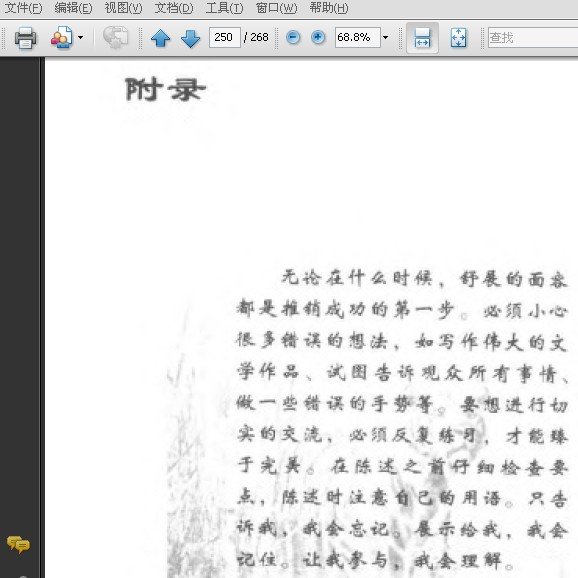Expand the collaborate icon dropdown arrow
This screenshot has height=578, width=578.
80,37
